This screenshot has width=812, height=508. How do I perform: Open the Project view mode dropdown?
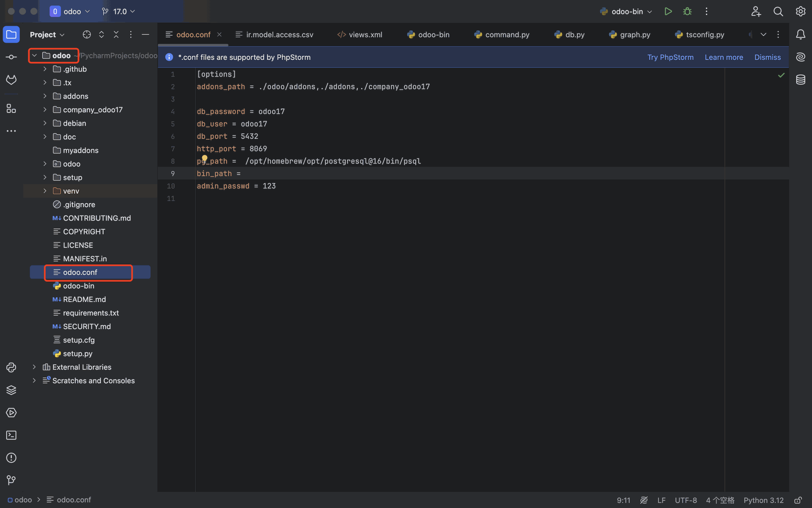pos(47,35)
